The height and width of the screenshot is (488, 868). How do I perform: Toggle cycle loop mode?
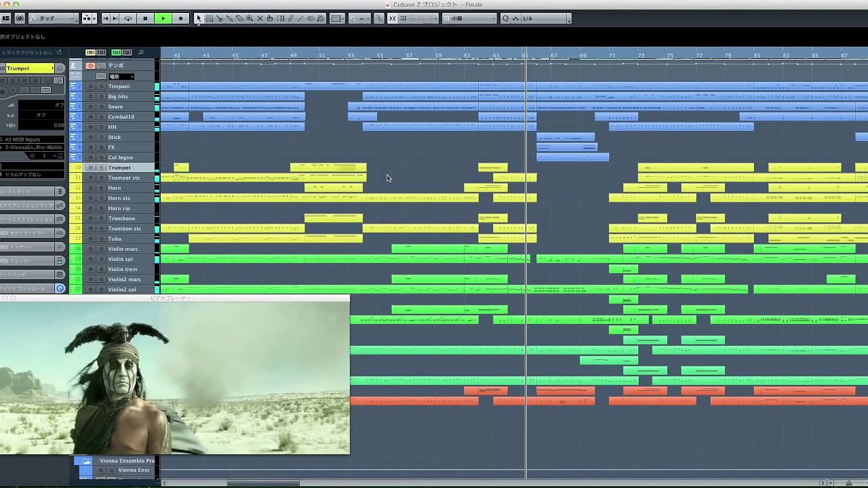[128, 18]
